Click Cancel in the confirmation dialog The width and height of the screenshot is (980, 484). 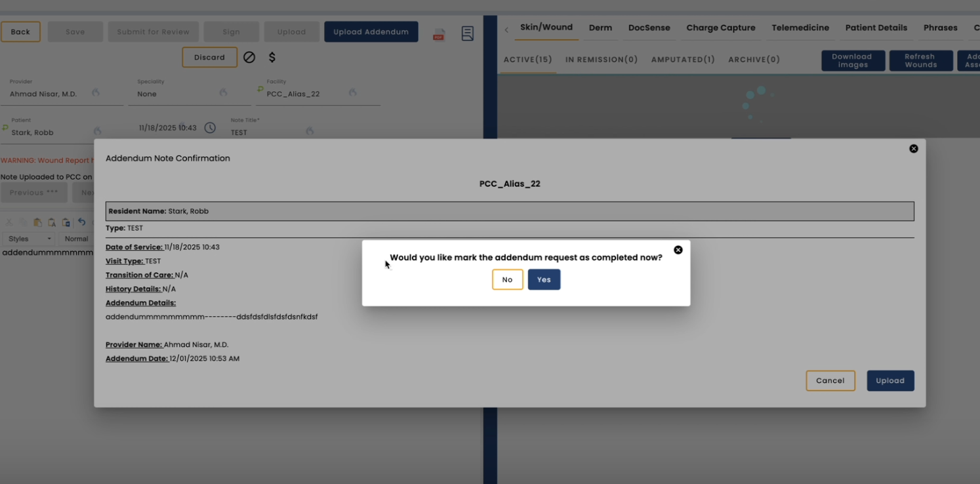pyautogui.click(x=830, y=380)
